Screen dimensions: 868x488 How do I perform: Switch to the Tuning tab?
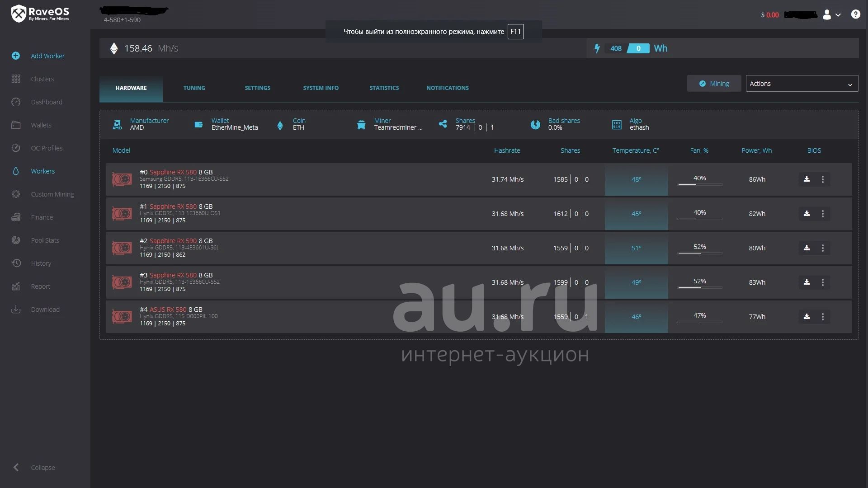tap(194, 88)
